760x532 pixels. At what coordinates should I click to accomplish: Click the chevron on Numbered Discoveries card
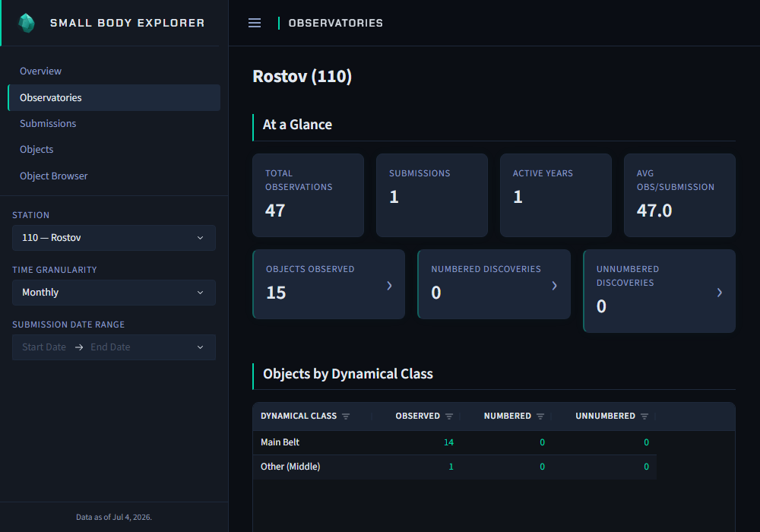point(555,286)
